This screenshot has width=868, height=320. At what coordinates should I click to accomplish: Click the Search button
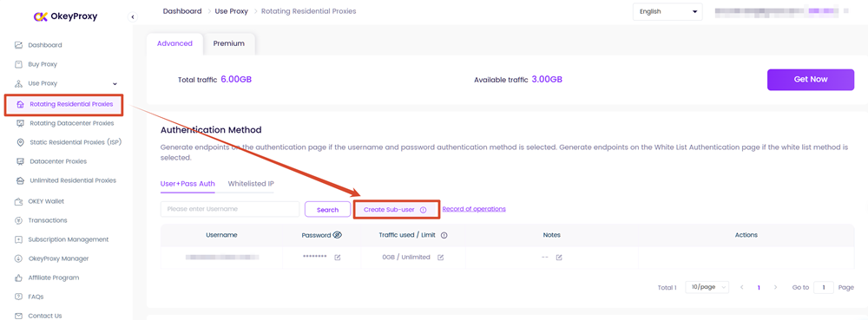(x=328, y=210)
